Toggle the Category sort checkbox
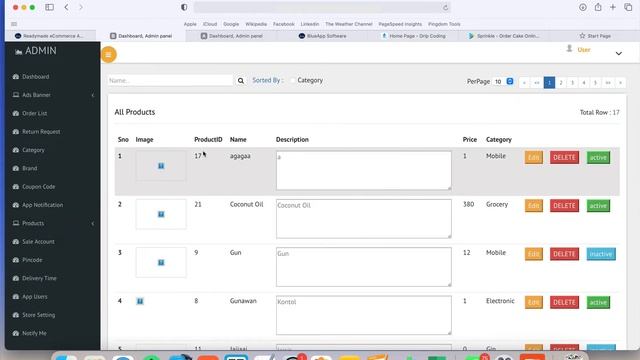Image resolution: width=640 pixels, height=360 pixels. click(292, 80)
